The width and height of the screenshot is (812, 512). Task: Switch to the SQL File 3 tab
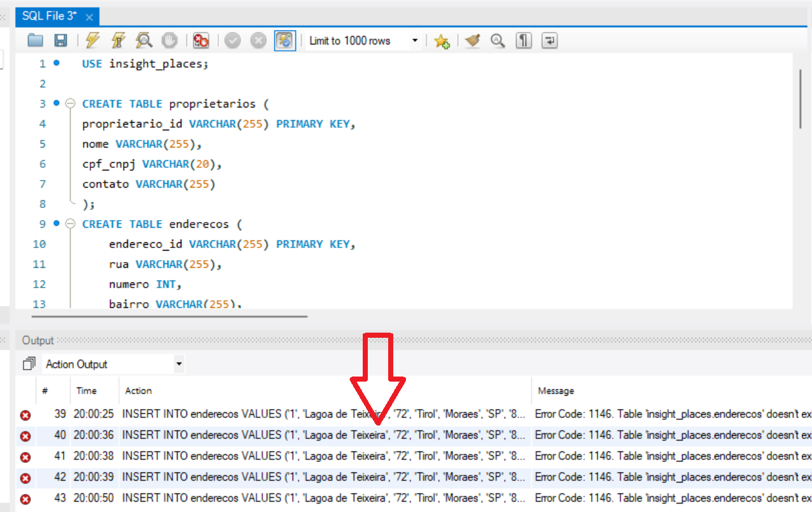(50, 17)
